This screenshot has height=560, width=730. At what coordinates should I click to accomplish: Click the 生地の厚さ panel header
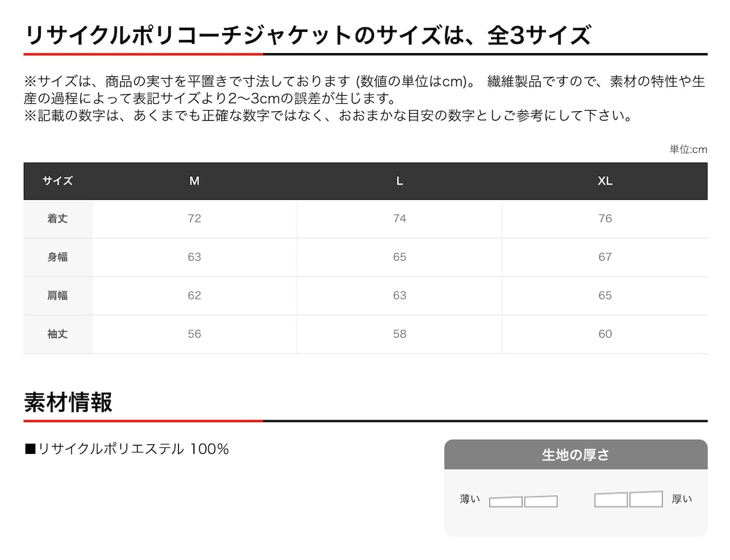coord(575,455)
